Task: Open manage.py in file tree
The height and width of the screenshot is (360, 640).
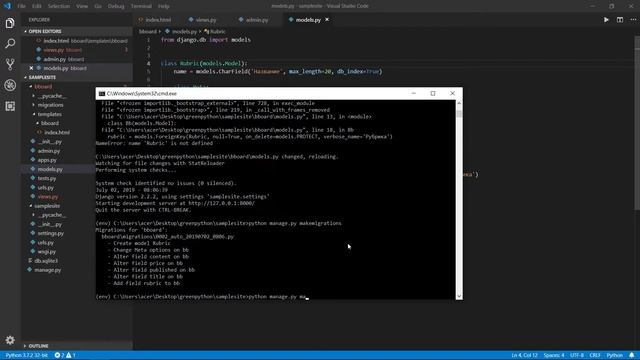Action: [47, 270]
